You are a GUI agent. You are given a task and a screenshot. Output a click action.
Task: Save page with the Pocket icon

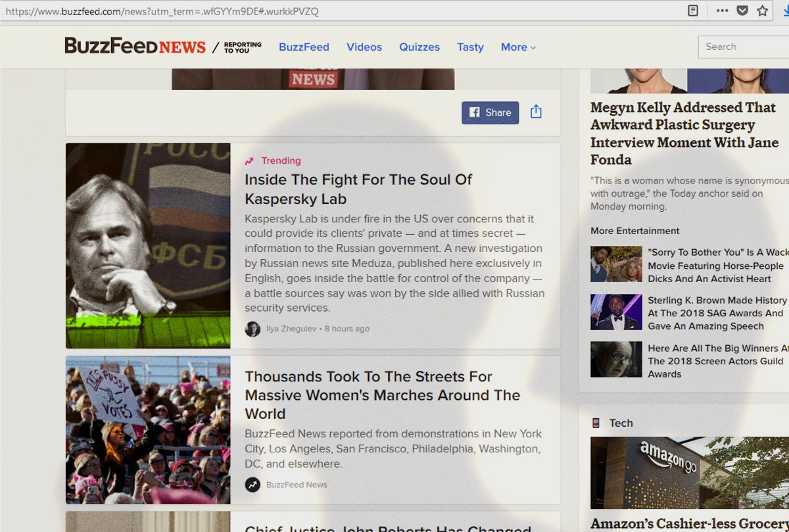coord(742,11)
